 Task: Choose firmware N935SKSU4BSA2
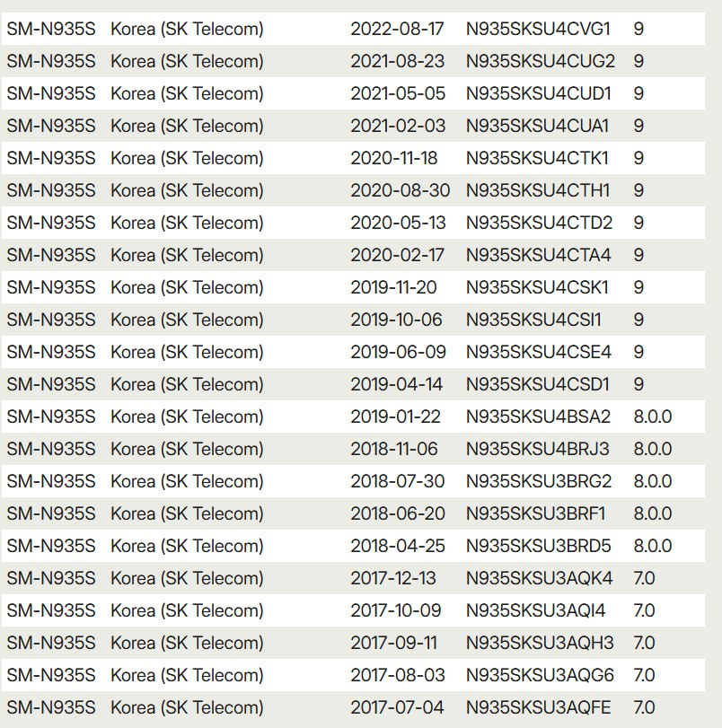coord(538,417)
